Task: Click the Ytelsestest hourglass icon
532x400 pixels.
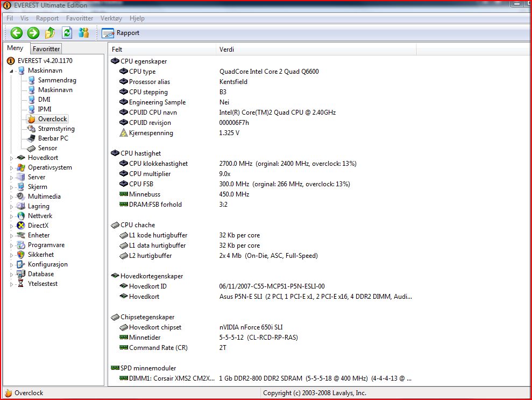Action: click(20, 284)
